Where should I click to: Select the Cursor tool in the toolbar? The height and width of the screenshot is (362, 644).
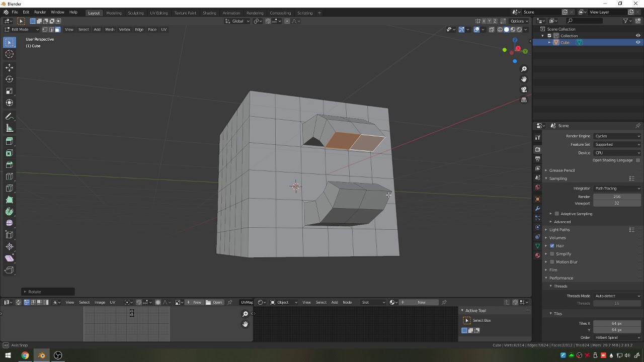click(10, 54)
